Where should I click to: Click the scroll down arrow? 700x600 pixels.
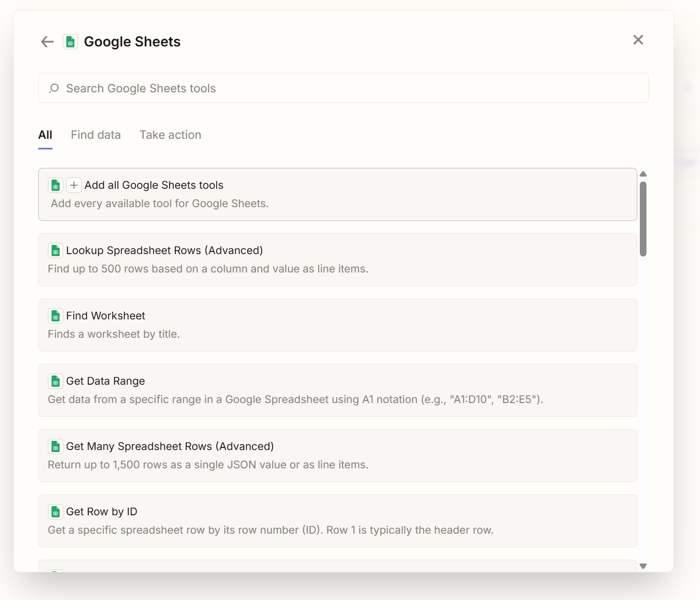point(643,566)
